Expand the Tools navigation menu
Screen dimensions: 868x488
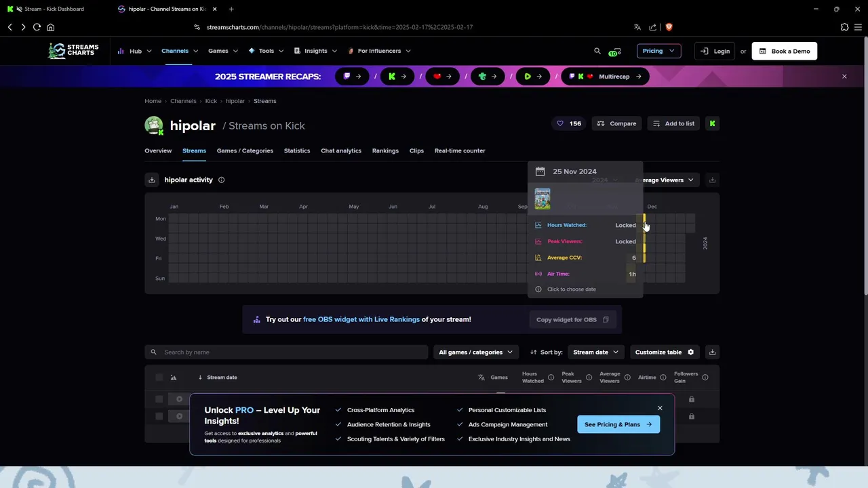point(266,51)
